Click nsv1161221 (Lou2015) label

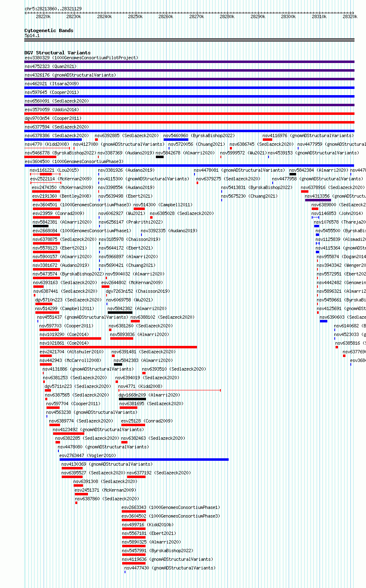tap(54, 170)
